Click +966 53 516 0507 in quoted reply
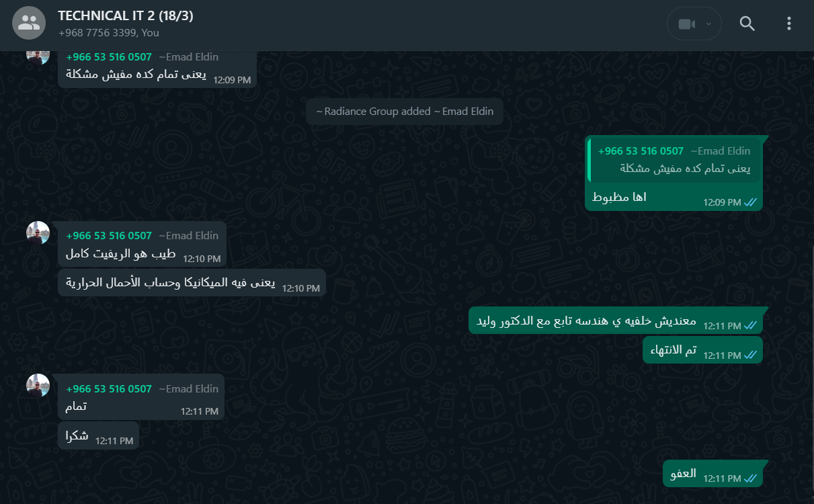 (641, 151)
